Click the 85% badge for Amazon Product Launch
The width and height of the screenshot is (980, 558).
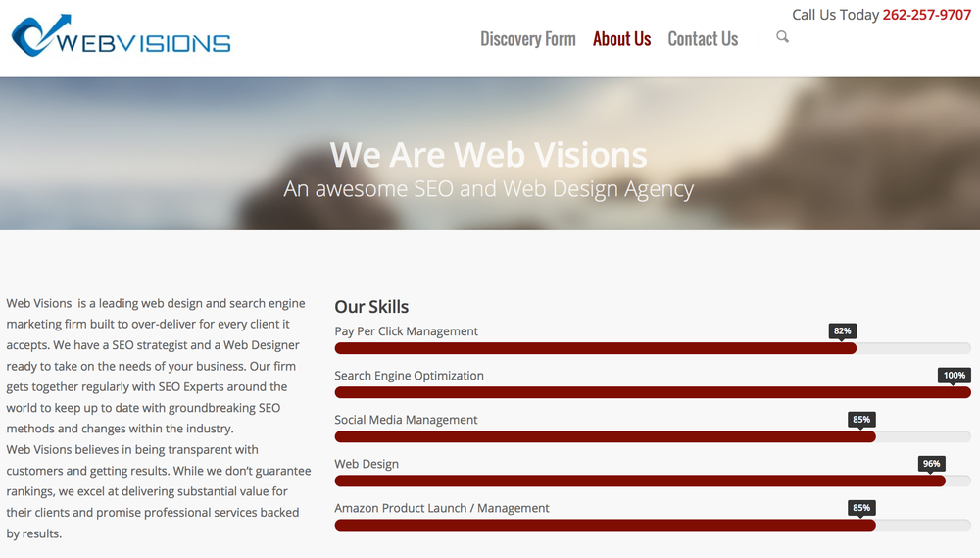(x=861, y=508)
